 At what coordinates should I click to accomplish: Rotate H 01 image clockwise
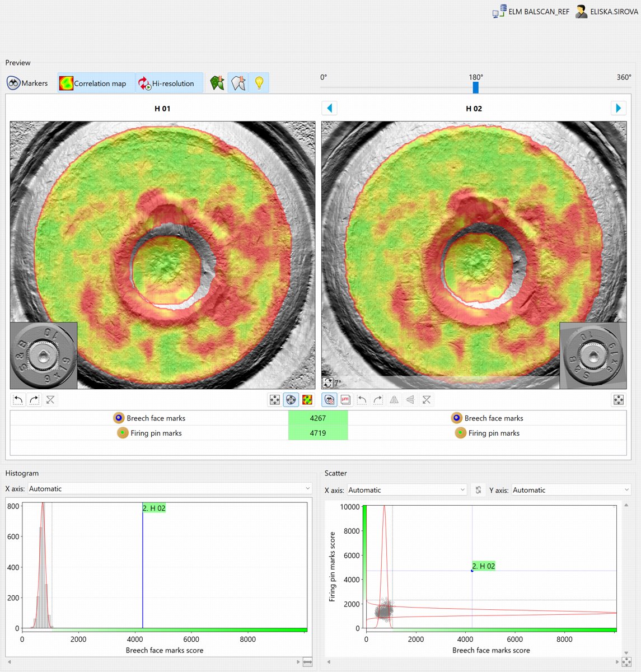pos(34,400)
